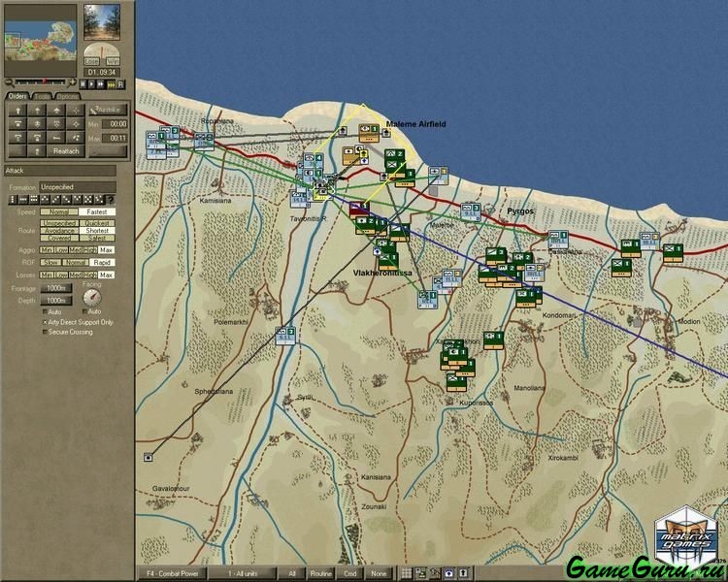Viewport: 728px width, 582px height.
Task: Set Route to Covered
Action: coord(59,238)
